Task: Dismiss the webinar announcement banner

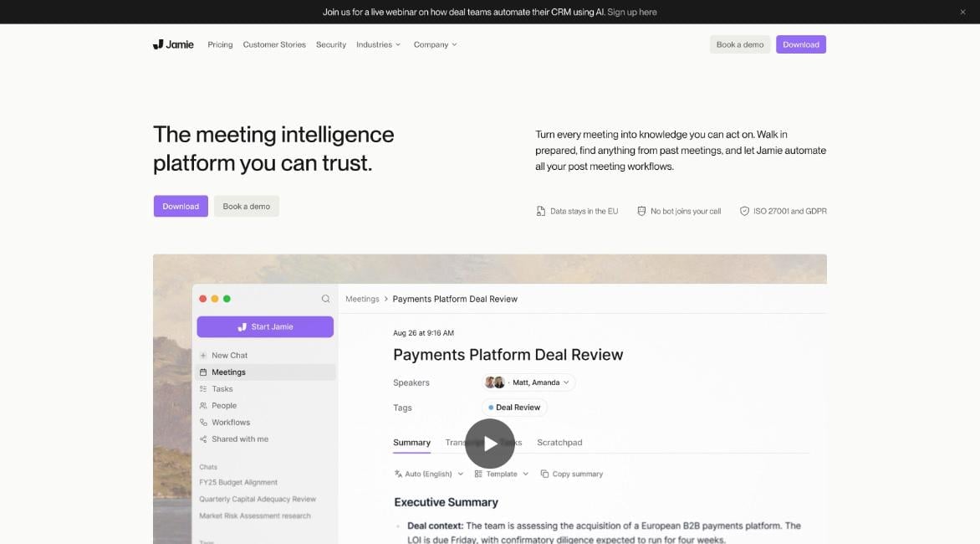Action: pyautogui.click(x=962, y=12)
